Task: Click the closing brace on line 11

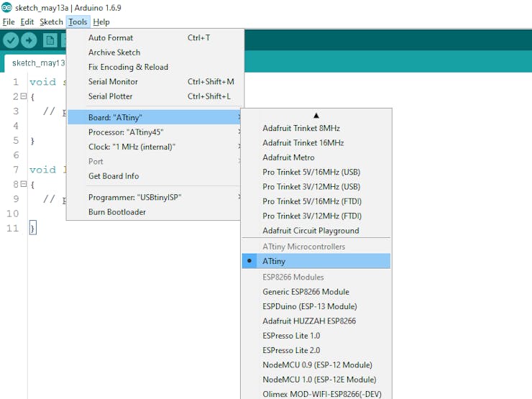Action: 32,228
